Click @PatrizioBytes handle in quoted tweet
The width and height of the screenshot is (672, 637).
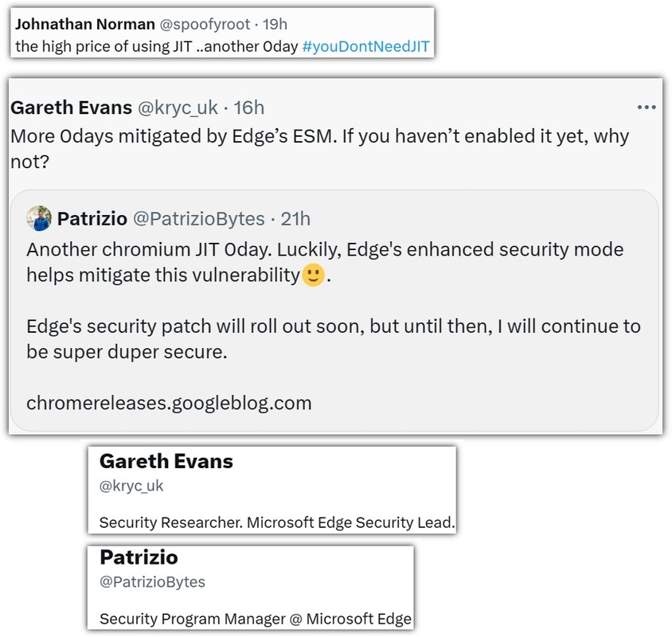click(x=199, y=219)
